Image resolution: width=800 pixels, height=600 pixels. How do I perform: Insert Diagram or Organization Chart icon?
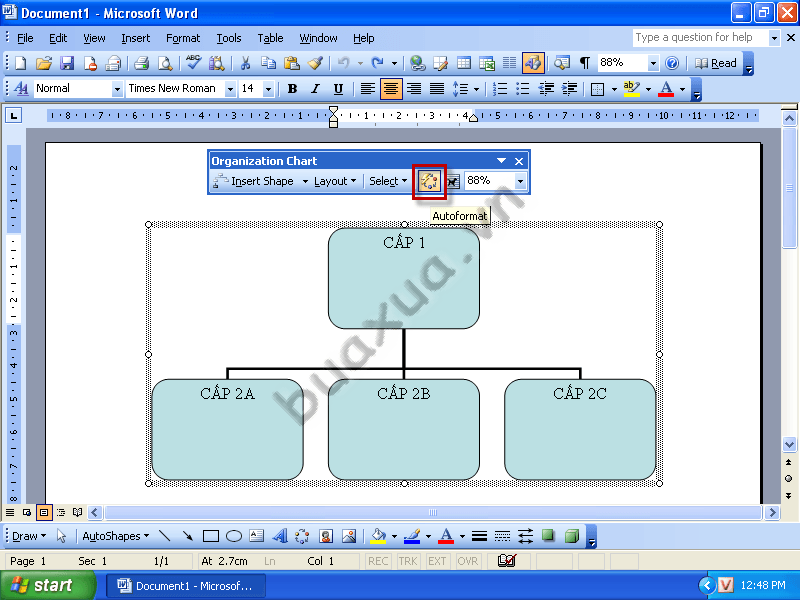pos(302,536)
